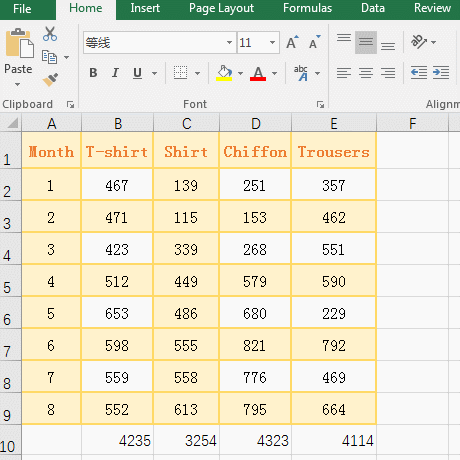Cut selection with the scissors icon
The height and width of the screenshot is (460, 460).
50,34
